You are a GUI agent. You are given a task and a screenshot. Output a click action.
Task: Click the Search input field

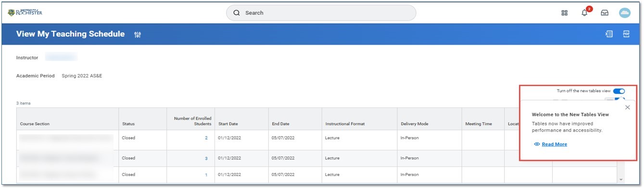coord(321,13)
